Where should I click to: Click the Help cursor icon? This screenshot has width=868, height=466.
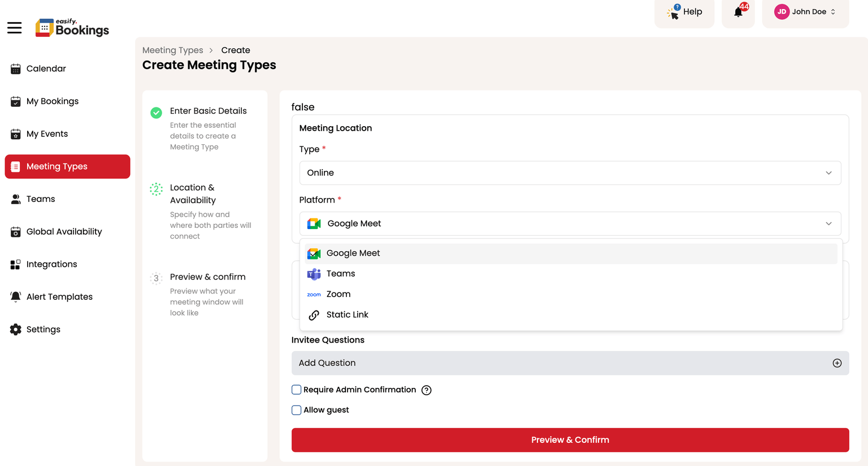click(x=673, y=12)
